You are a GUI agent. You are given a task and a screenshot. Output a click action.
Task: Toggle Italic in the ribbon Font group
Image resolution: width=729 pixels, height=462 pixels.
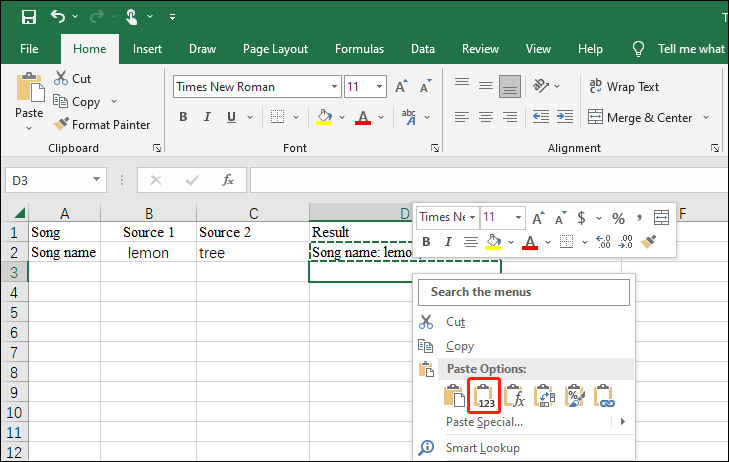coord(207,117)
